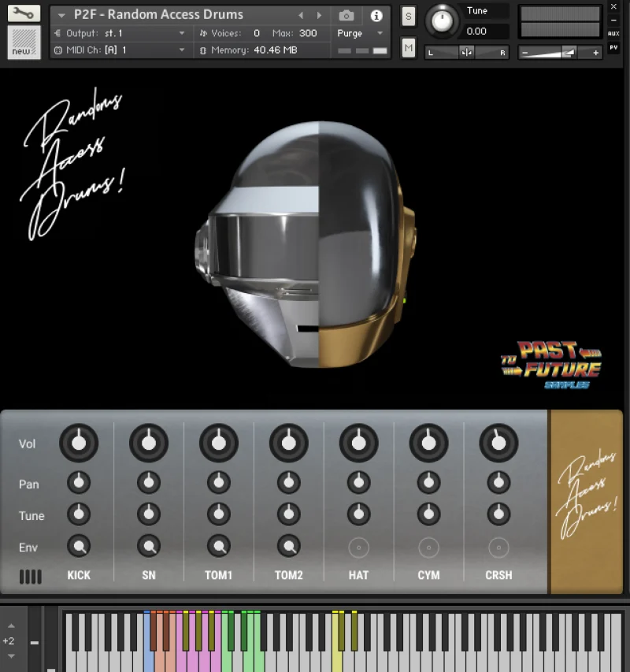Viewport: 630px width, 672px height.
Task: Adjust the Vol knob for TOM1
Action: (x=219, y=442)
